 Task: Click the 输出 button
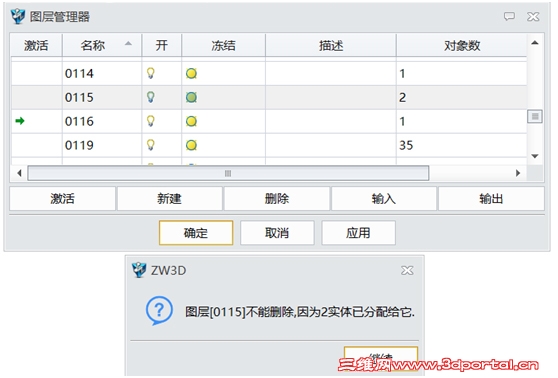[x=491, y=199]
